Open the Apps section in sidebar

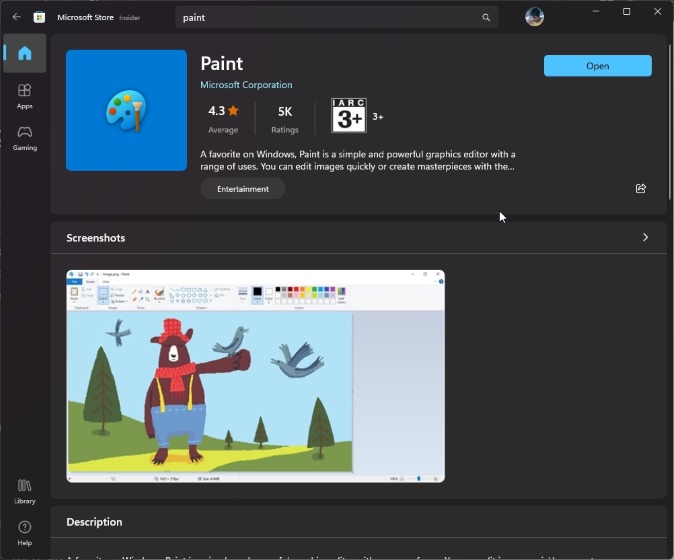coord(25,96)
